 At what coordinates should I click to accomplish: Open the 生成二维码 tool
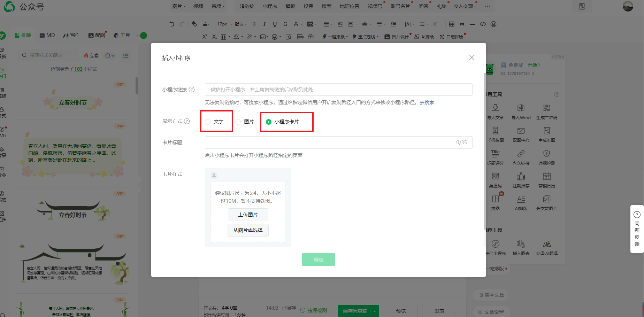coord(546,108)
